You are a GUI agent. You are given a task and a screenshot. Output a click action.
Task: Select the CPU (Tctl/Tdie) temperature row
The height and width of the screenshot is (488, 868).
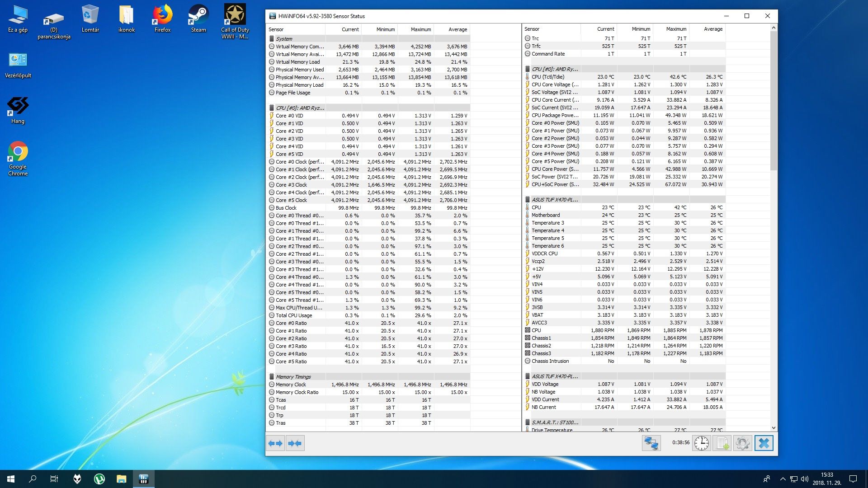point(625,77)
